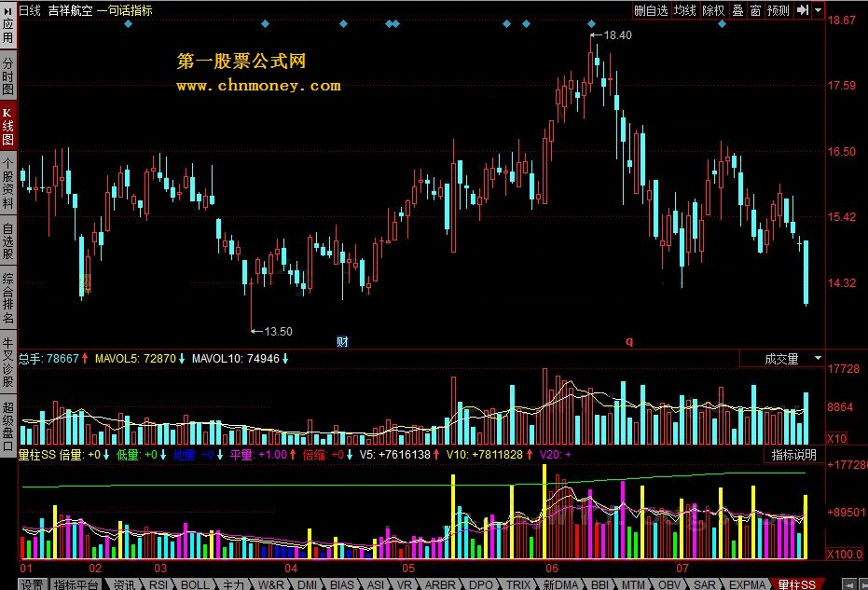The height and width of the screenshot is (590, 868).
Task: Expand the top toolbar dropdown arrow
Action: (x=819, y=10)
